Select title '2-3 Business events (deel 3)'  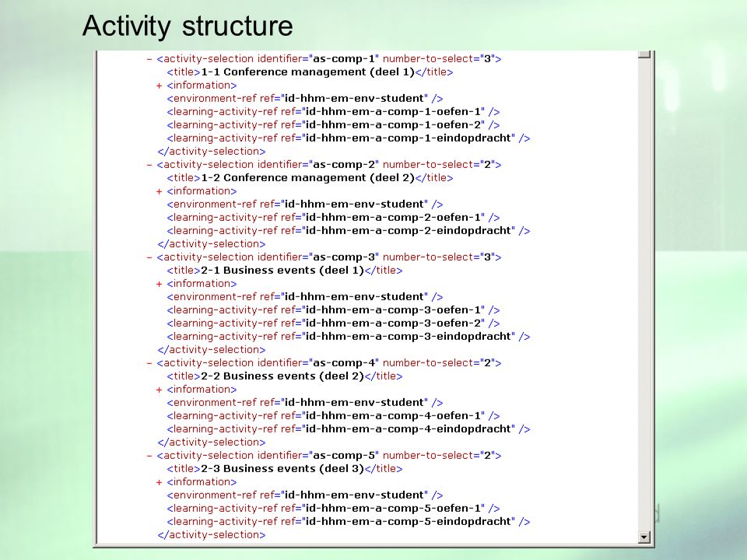pyautogui.click(x=282, y=468)
